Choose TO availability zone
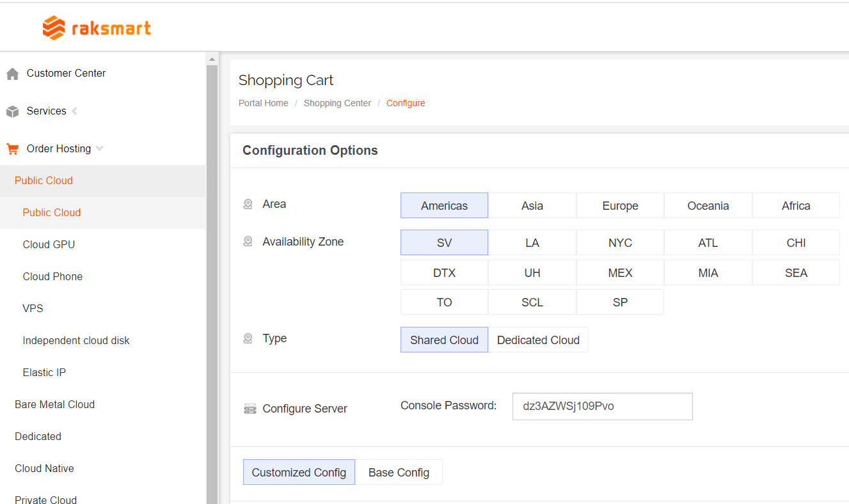Screen dimensions: 849x504 pyautogui.click(x=444, y=302)
